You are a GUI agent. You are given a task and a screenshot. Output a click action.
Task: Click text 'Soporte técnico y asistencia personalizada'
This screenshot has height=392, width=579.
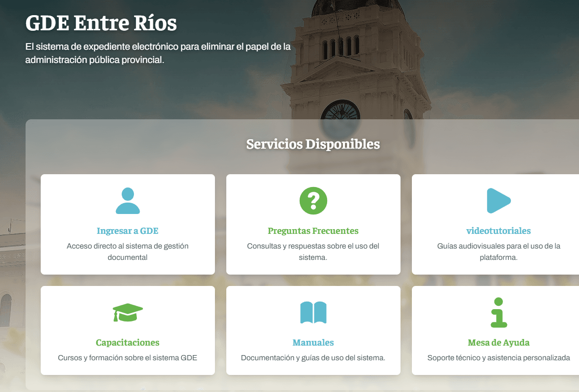tap(499, 358)
